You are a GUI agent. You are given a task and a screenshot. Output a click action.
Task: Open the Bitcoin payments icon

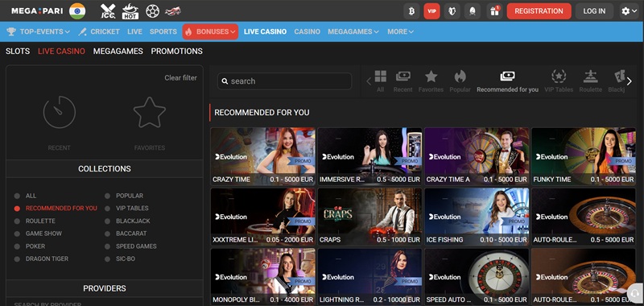point(411,11)
